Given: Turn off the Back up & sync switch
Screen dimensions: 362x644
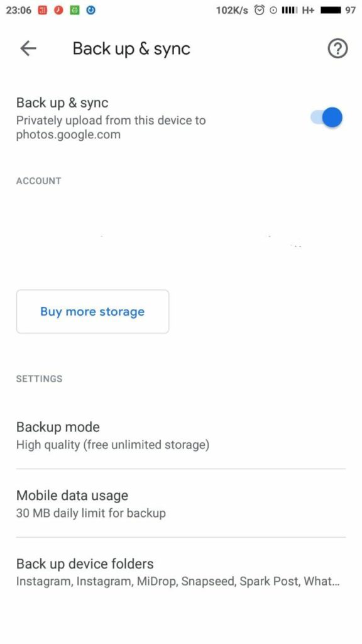Looking at the screenshot, I should point(327,118).
